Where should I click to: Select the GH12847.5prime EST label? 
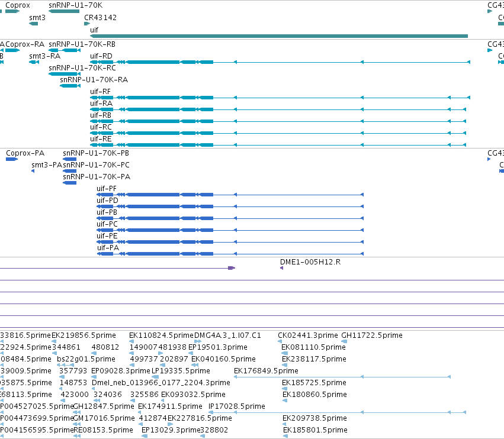point(104,406)
